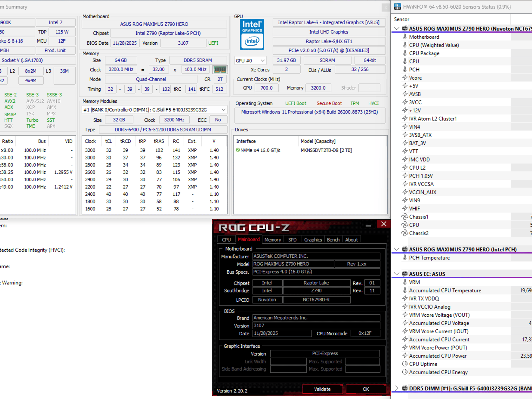
Task: Click the Quad-Channel memory mode field
Action: [151, 79]
